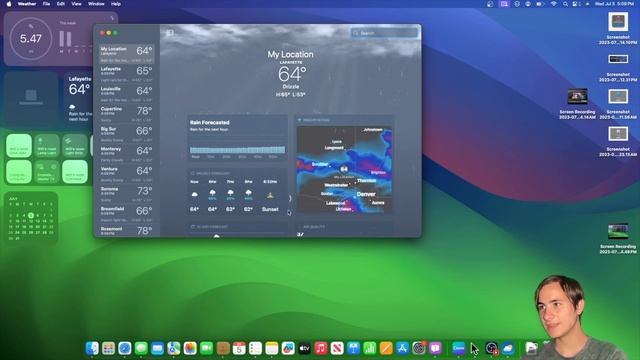The height and width of the screenshot is (360, 640).
Task: Click the menu bar date and time
Action: 614,4
